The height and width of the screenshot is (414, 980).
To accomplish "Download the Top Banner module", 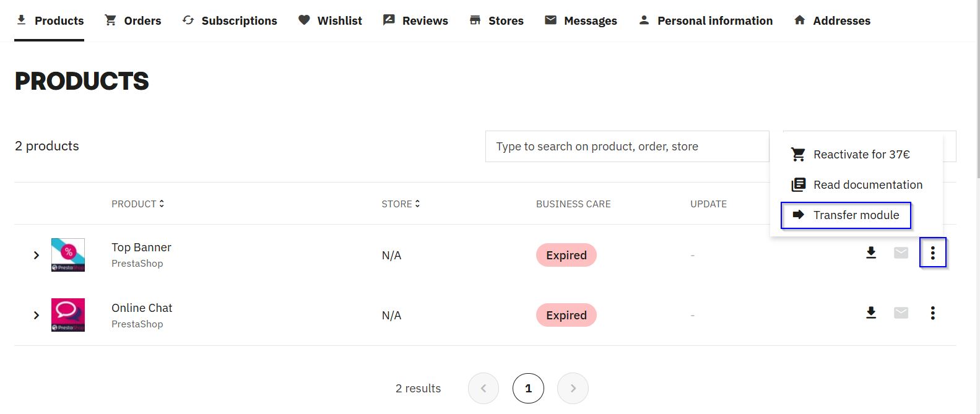I will pos(870,252).
